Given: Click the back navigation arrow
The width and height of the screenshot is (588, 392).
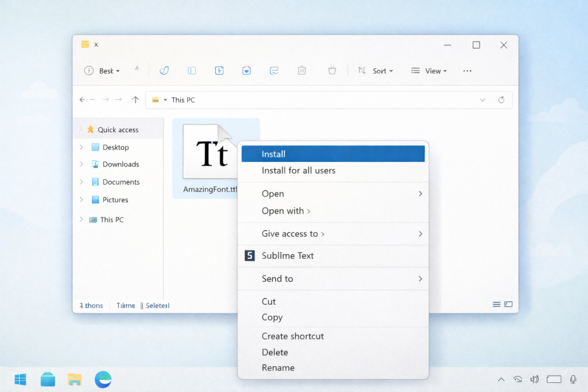Looking at the screenshot, I should point(82,99).
